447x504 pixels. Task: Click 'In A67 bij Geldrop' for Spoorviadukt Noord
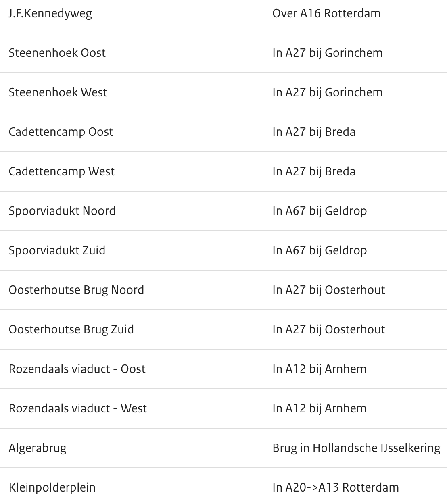point(320,211)
